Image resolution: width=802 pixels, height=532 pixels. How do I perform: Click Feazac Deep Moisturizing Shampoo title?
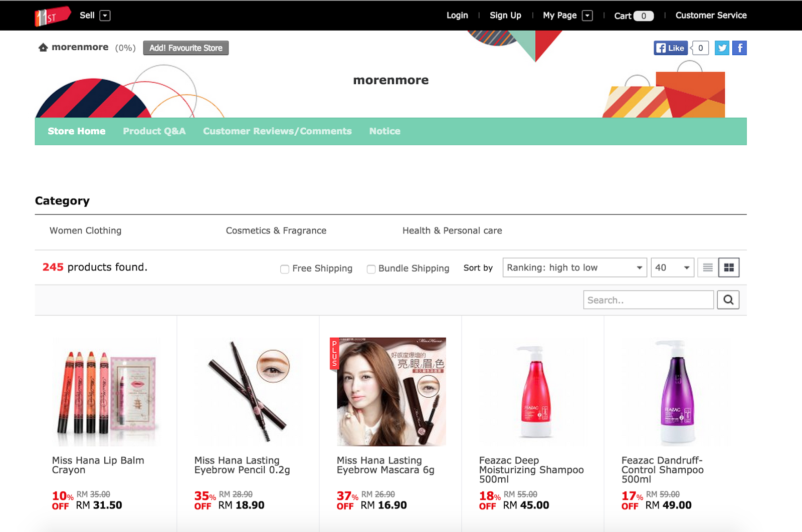[531, 470]
